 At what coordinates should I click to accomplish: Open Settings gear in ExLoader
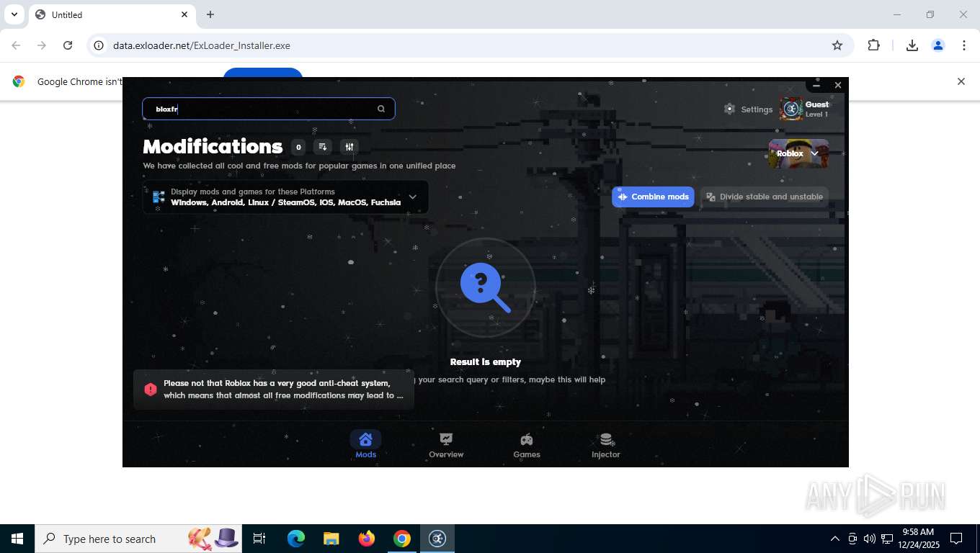[x=729, y=109]
